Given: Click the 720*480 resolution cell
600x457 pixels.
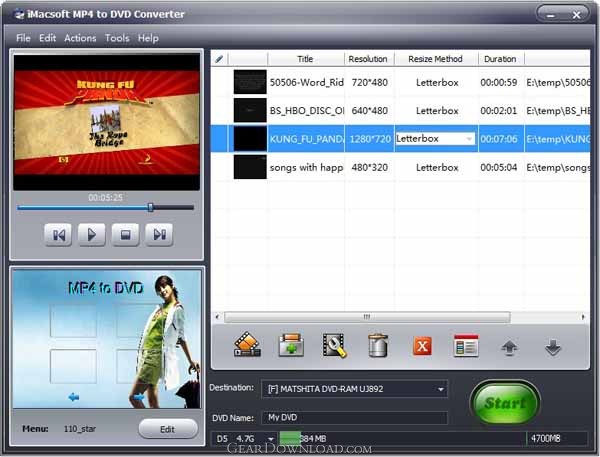Looking at the screenshot, I should pyautogui.click(x=369, y=82).
